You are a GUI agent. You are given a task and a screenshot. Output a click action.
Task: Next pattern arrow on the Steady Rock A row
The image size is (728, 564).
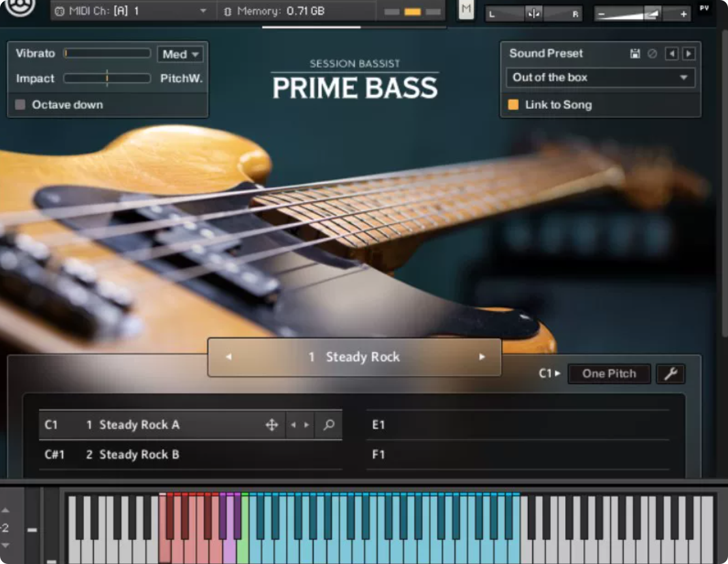pyautogui.click(x=306, y=424)
